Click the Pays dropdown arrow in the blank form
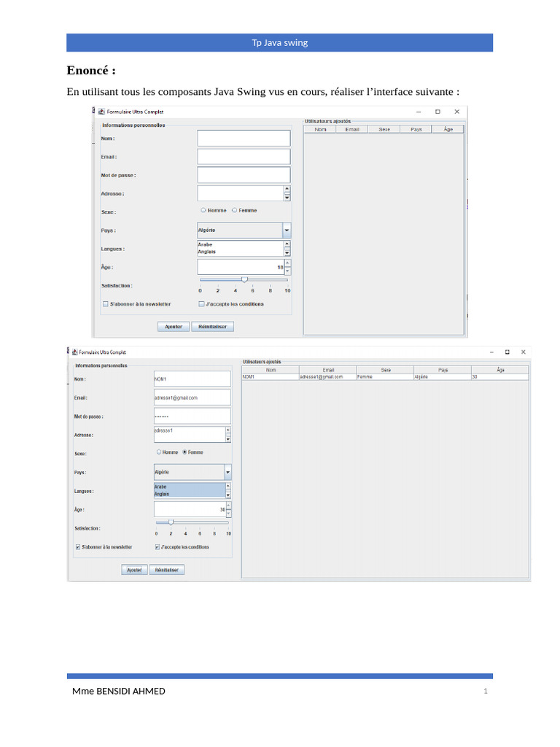560x747 pixels. click(287, 230)
